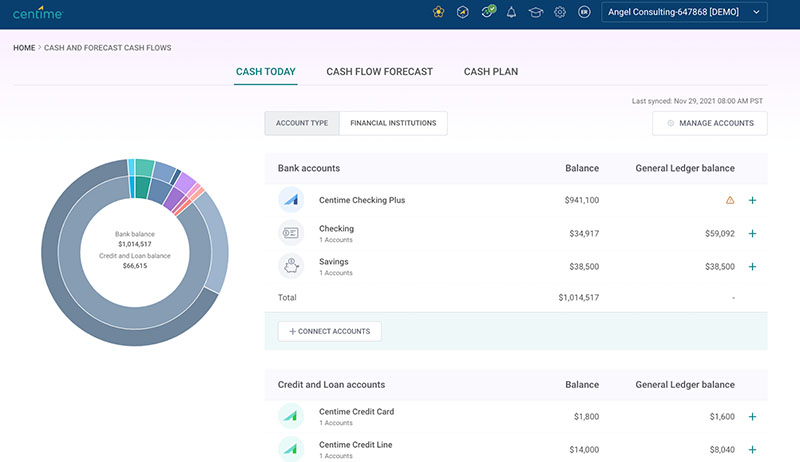Click the 'Bank balance' label in chart center
The width and height of the screenshot is (800, 462).
pyautogui.click(x=135, y=234)
